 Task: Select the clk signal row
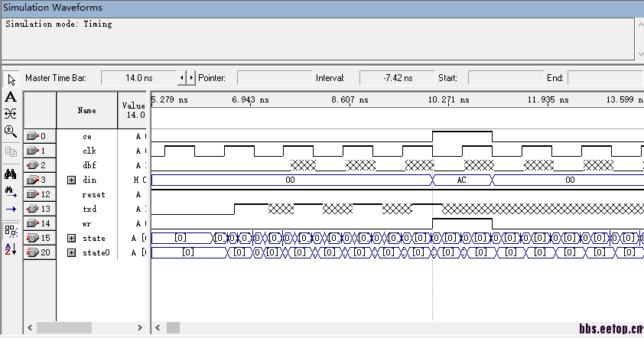(x=89, y=151)
